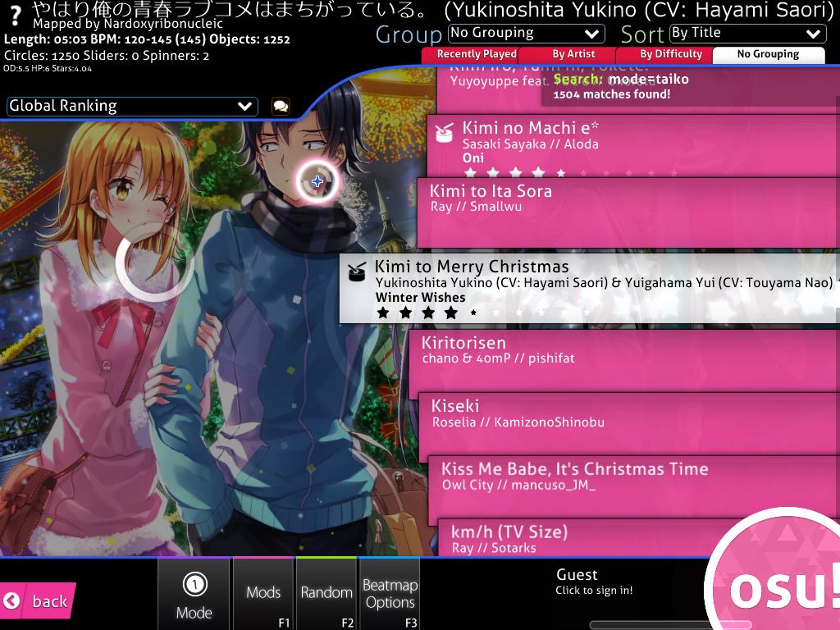Click the 'Sasaki Sayaka // Aloda' artist text

(x=531, y=144)
